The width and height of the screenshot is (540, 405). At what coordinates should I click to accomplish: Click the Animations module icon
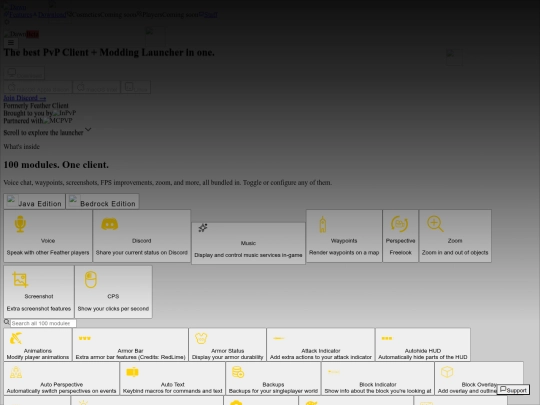pos(16,338)
